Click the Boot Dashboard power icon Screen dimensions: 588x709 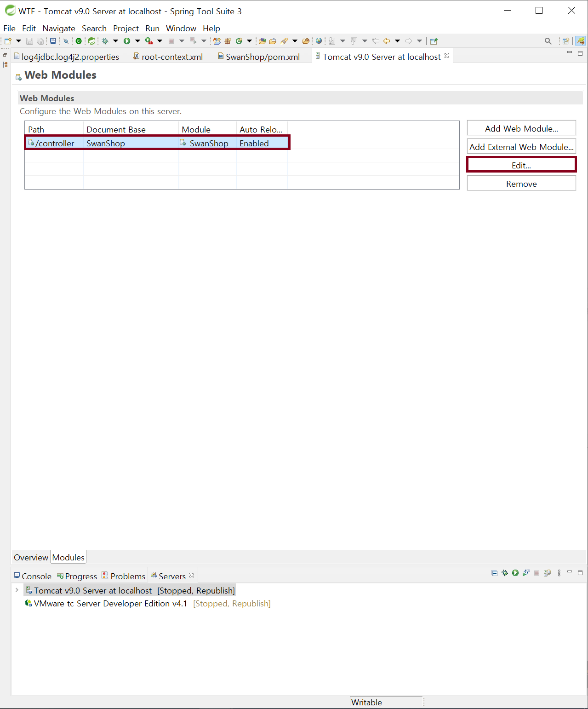point(79,41)
